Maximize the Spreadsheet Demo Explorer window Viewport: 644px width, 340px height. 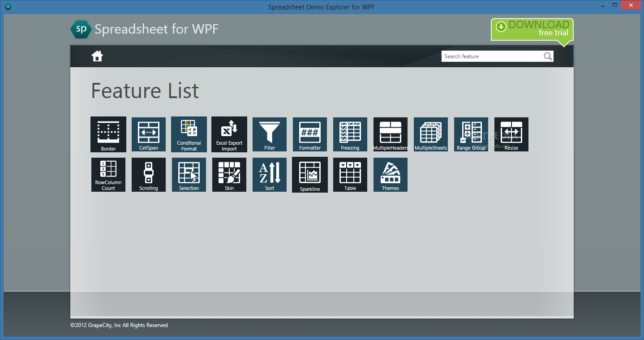coord(615,5)
